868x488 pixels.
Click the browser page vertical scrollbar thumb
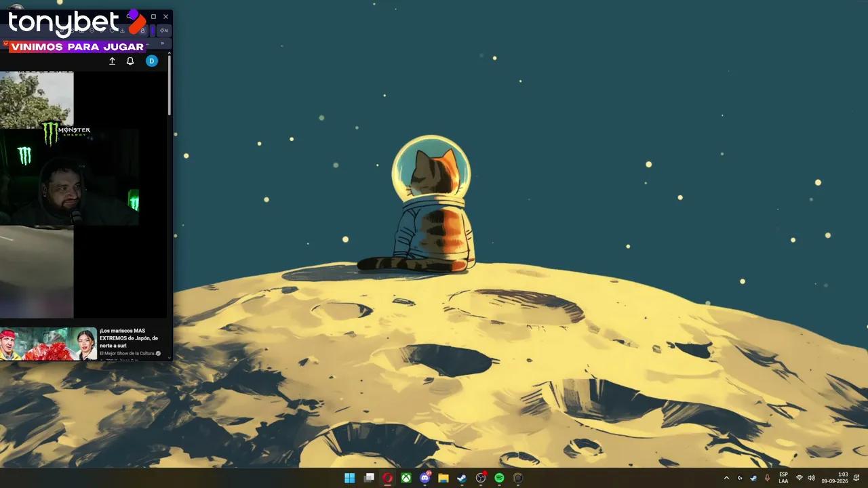coord(170,85)
